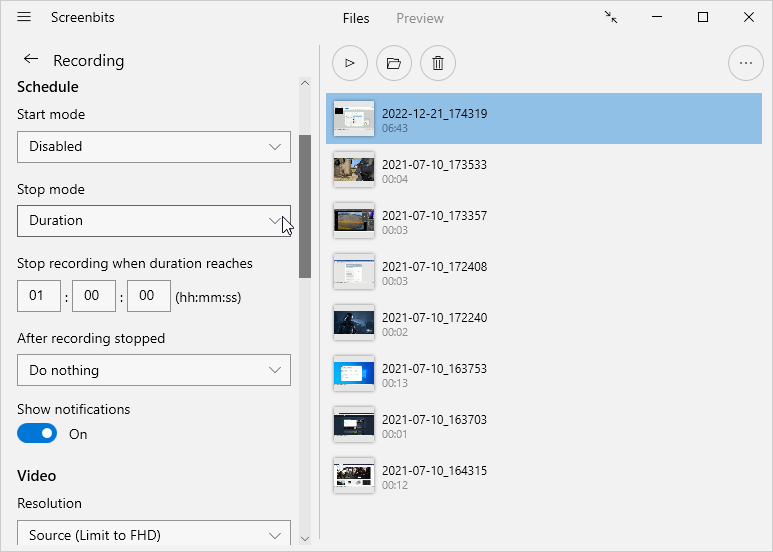This screenshot has width=773, height=552.
Task: Open the After recording stopped dropdown
Action: pyautogui.click(x=154, y=370)
